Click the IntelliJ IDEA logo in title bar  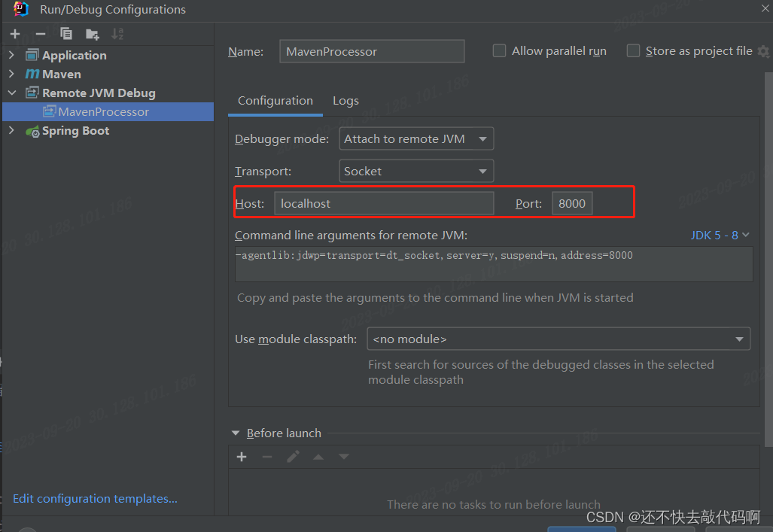click(x=21, y=9)
